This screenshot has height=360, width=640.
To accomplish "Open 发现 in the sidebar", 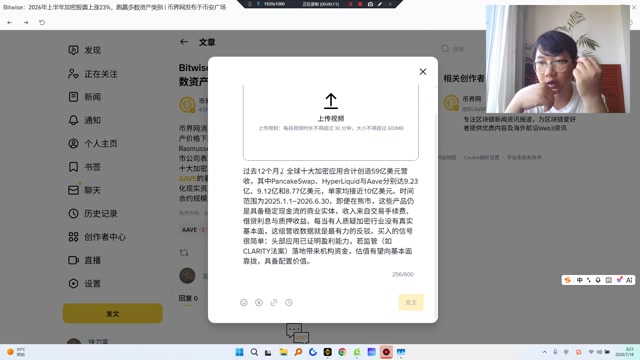I will point(84,50).
